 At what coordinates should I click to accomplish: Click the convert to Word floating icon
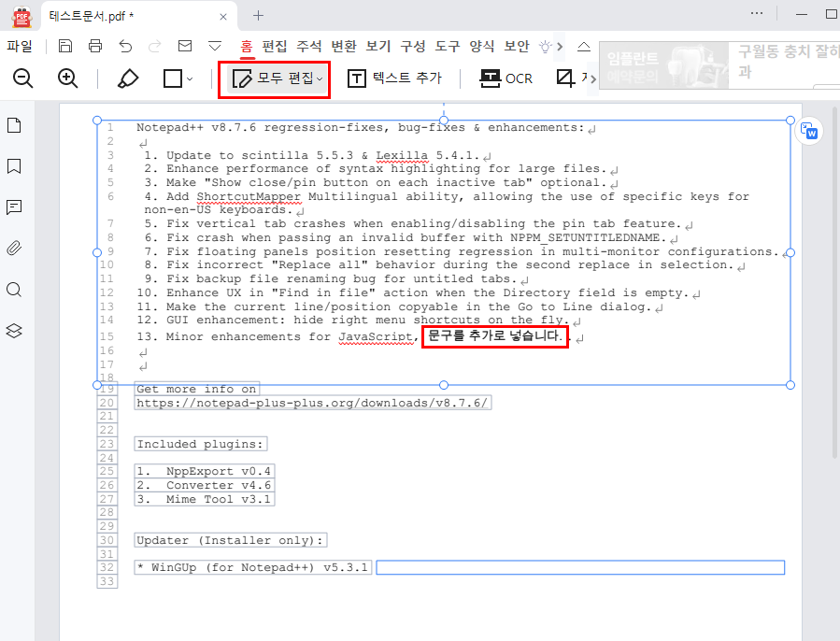pos(809,131)
